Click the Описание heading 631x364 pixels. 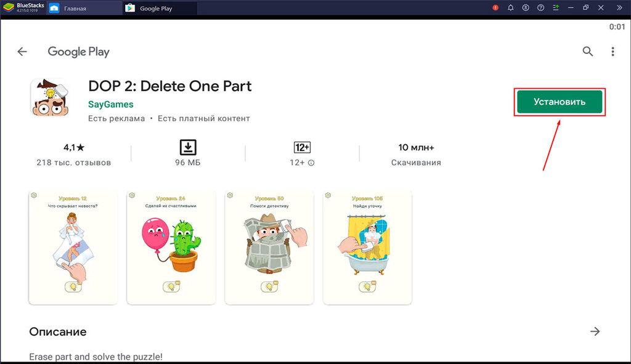click(x=58, y=331)
